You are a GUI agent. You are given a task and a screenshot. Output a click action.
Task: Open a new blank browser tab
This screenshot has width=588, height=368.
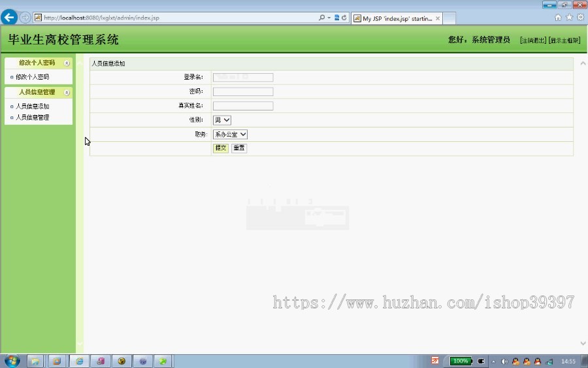449,18
